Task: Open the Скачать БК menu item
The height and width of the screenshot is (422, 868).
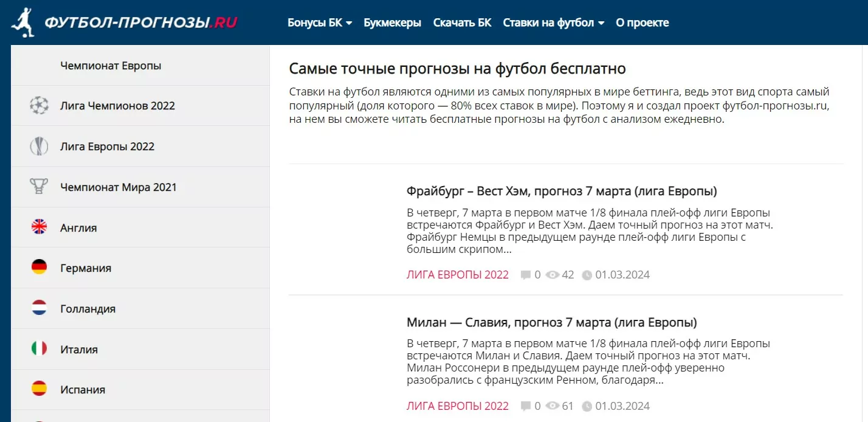Action: point(462,23)
